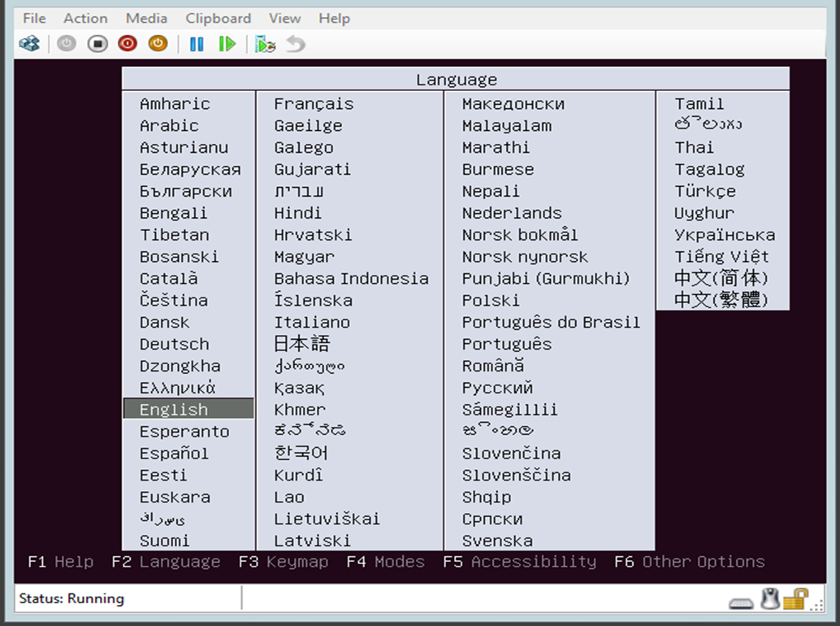Select Hindi language
Viewport: 840px width, 626px height.
coord(298,213)
